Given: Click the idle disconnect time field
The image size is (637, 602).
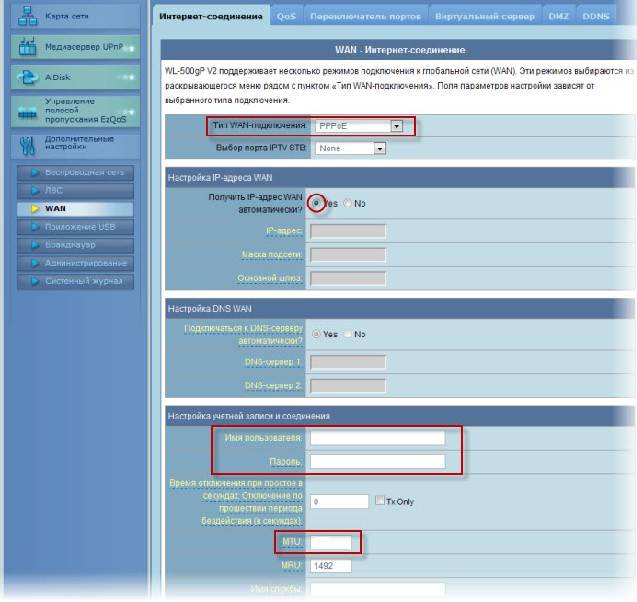Looking at the screenshot, I should click(339, 501).
